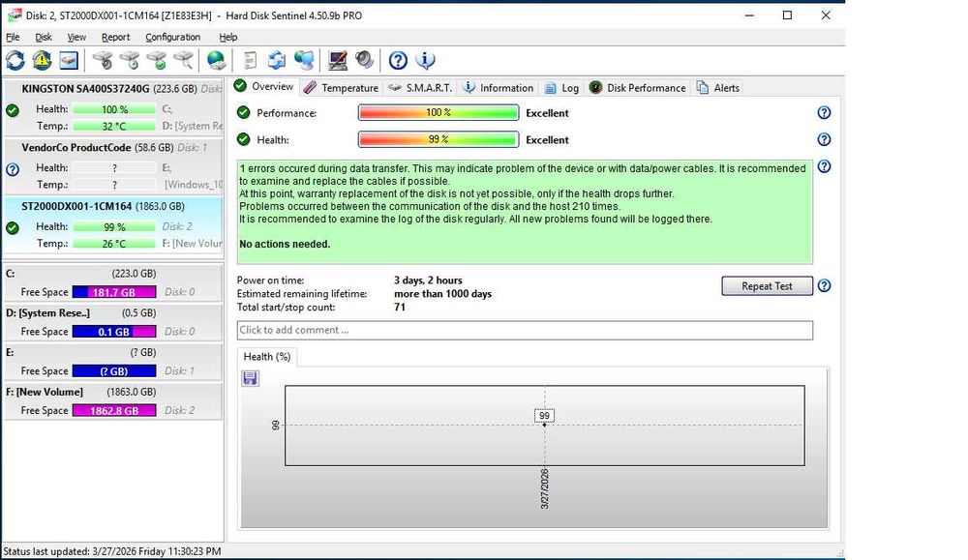Click help icon beside the status text box

pos(824,166)
